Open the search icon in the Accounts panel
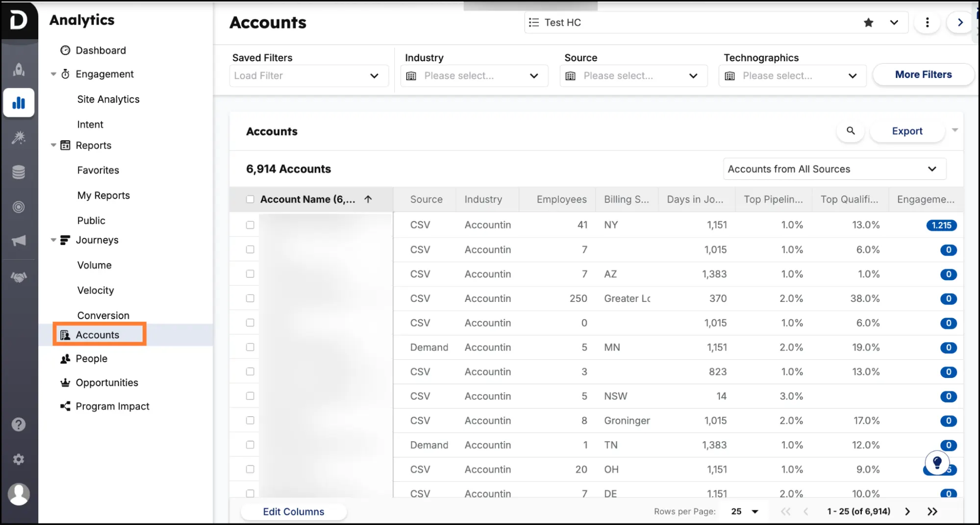This screenshot has height=525, width=980. [850, 131]
